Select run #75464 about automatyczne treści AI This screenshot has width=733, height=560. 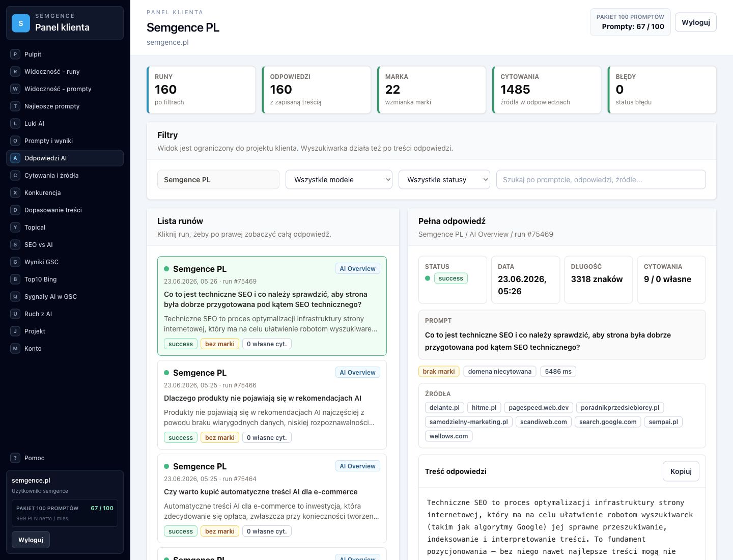[272, 498]
